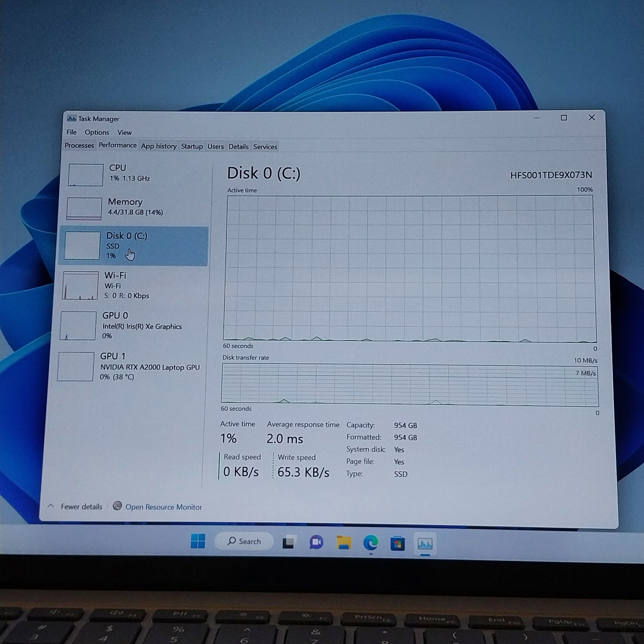Switch to the Details tab
644x644 pixels.
(x=238, y=147)
